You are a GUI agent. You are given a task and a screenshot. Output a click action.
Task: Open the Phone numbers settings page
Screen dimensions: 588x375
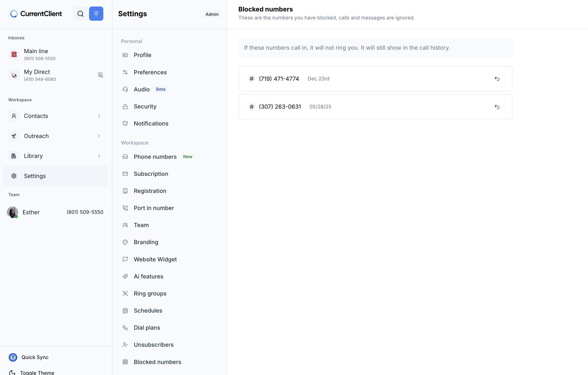coord(155,157)
